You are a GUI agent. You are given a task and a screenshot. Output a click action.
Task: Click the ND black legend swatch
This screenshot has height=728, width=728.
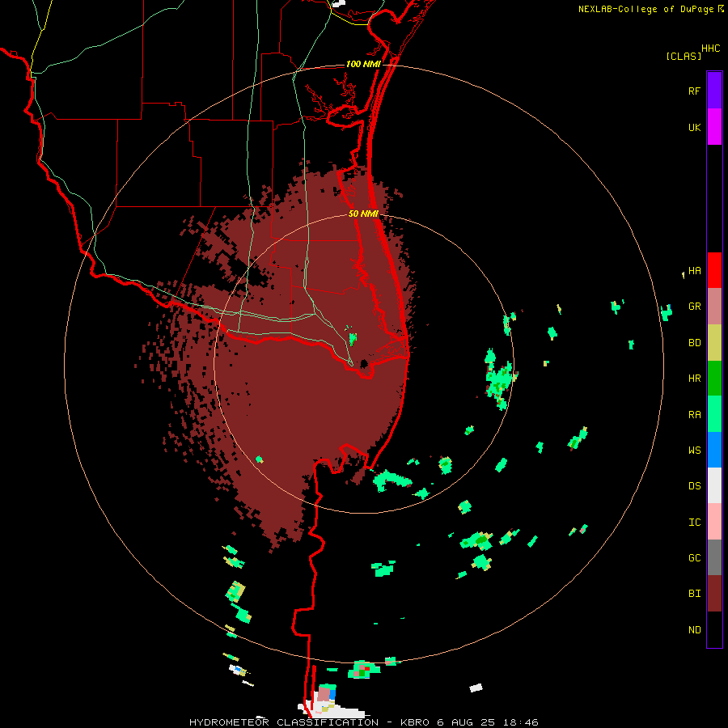[714, 629]
